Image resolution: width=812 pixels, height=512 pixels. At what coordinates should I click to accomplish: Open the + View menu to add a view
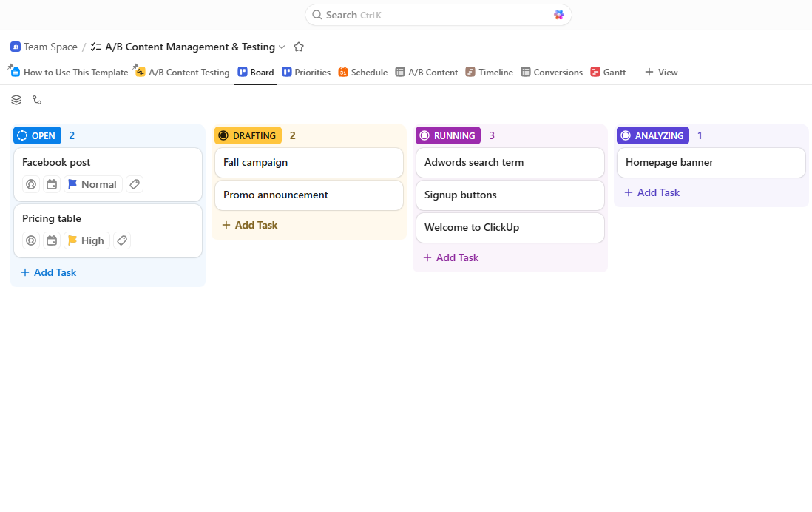point(661,72)
